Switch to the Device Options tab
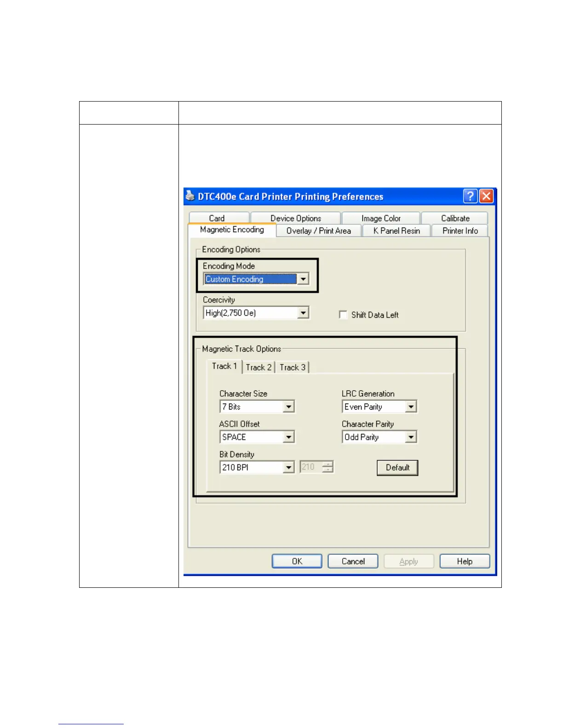563x728 pixels. [x=296, y=218]
